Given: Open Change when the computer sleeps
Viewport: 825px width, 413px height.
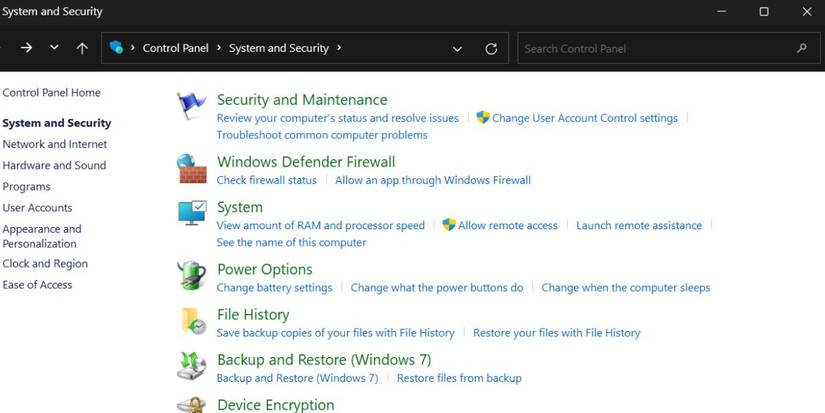Looking at the screenshot, I should pyautogui.click(x=626, y=288).
